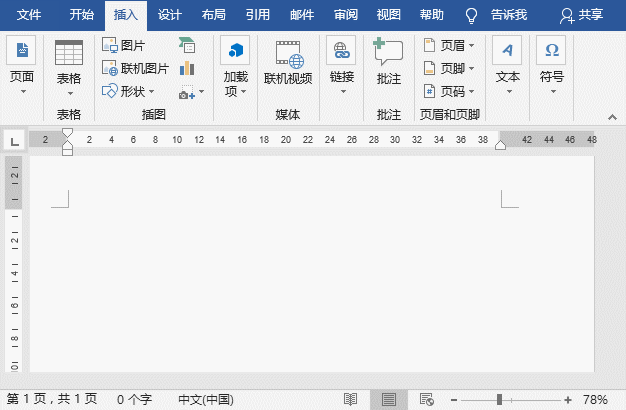Open the 设计 tab
The height and width of the screenshot is (410, 626).
(x=170, y=15)
